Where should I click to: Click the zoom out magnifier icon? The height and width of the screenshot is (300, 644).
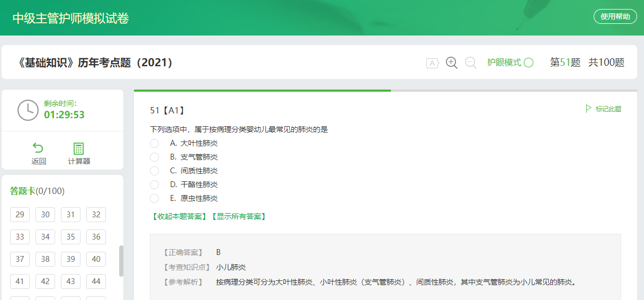click(x=470, y=63)
